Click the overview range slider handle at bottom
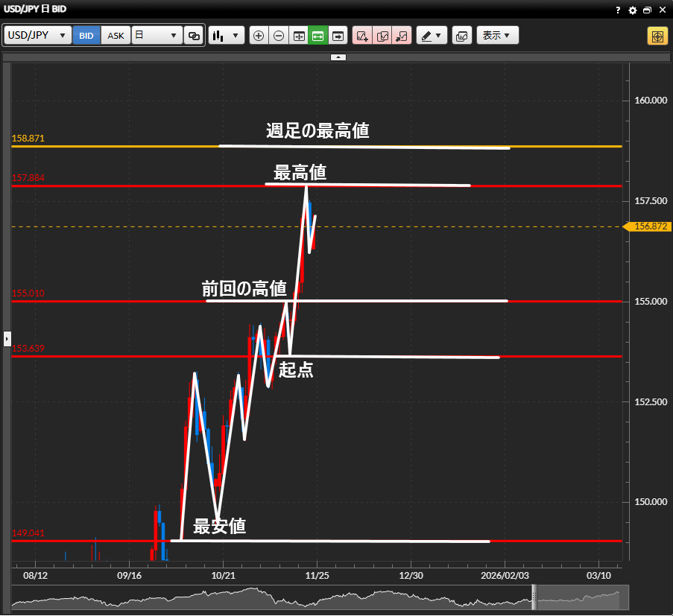 (534, 597)
